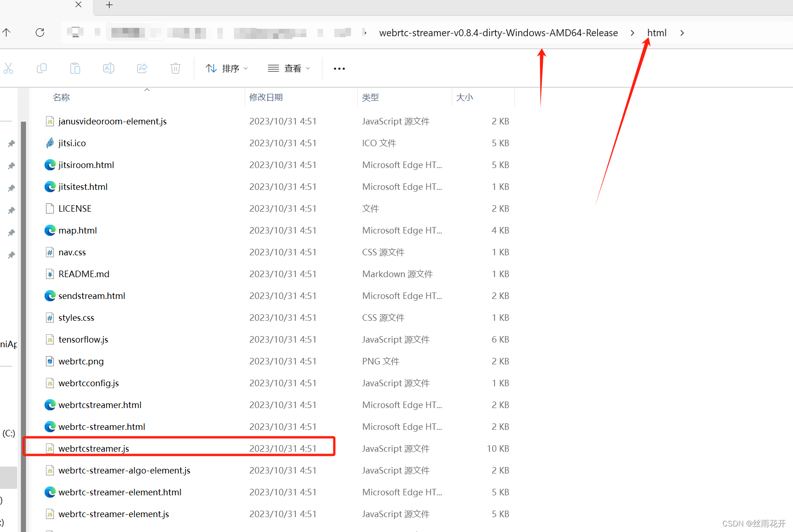Open the 排序 (Sort) dropdown
793x532 pixels.
point(227,68)
